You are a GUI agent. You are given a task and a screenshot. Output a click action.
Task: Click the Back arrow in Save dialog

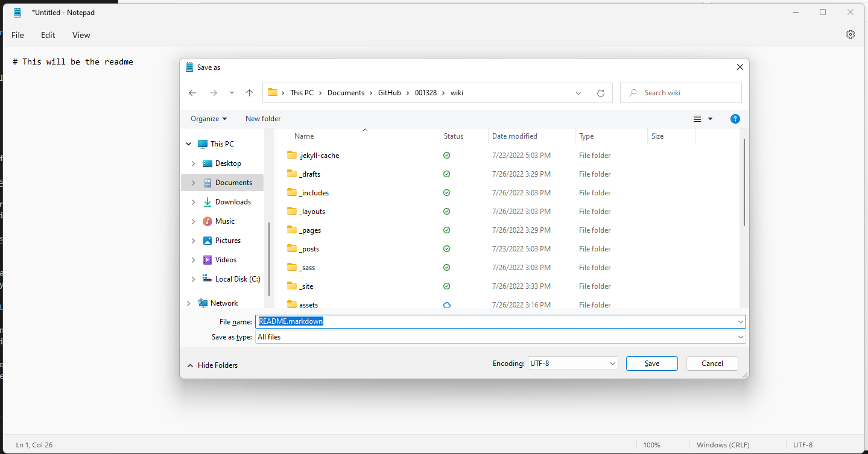(192, 93)
